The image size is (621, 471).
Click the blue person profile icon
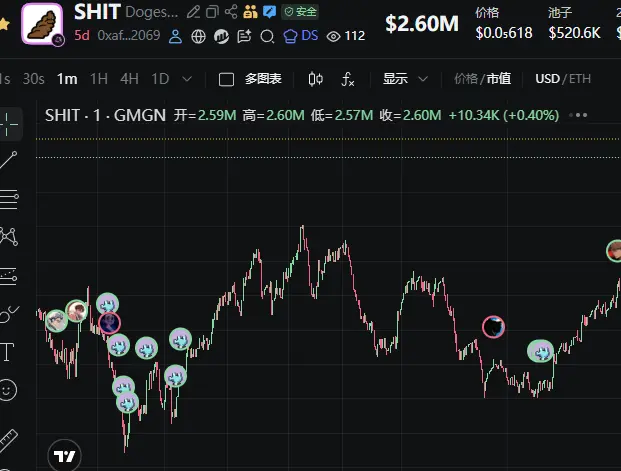pos(175,36)
